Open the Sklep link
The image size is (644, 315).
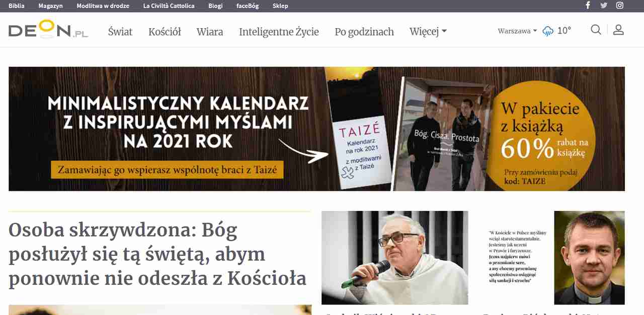tap(280, 6)
